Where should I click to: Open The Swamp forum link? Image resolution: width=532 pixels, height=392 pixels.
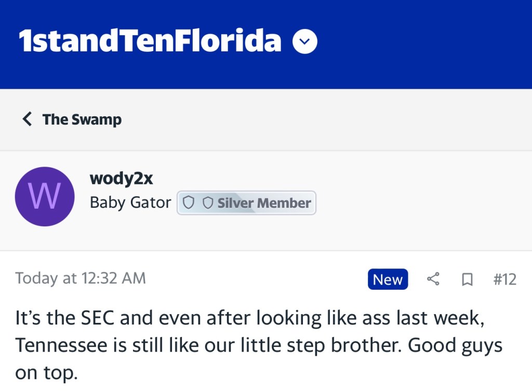tap(82, 119)
